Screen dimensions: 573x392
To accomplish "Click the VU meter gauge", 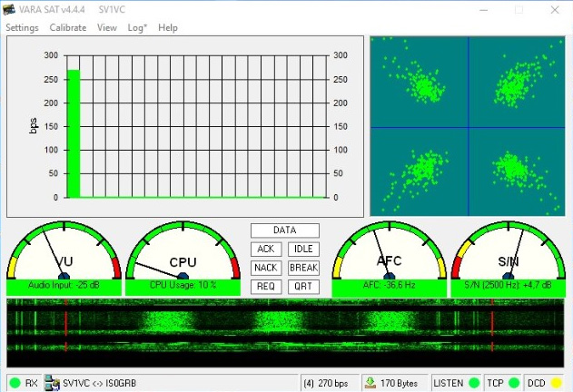I will coord(64,250).
